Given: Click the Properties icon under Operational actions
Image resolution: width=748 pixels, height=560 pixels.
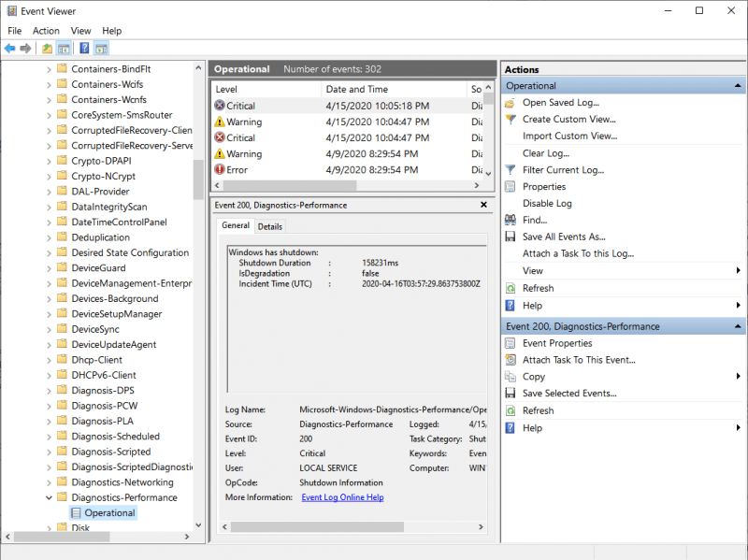Looking at the screenshot, I should (510, 186).
